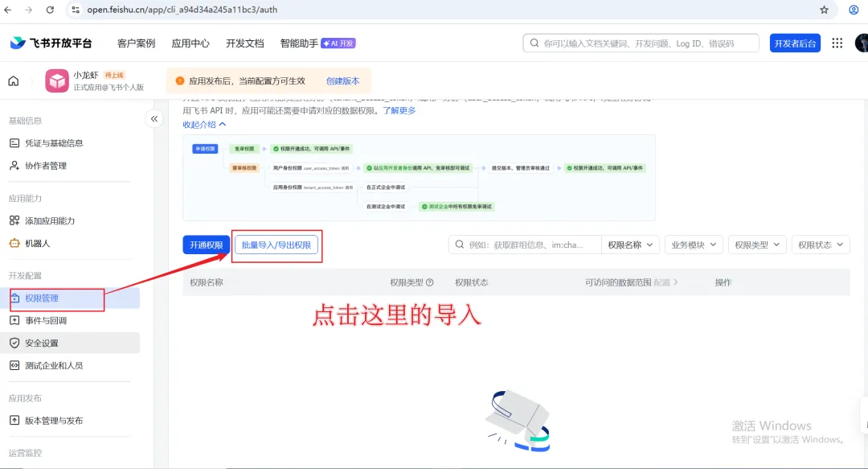The height and width of the screenshot is (469, 868).
Task: Click the 权限状态 column header
Action: click(x=472, y=282)
